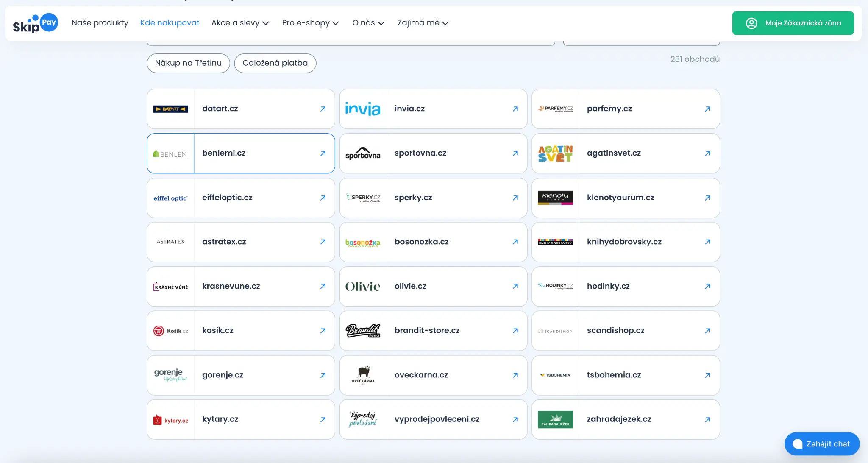Expand the Zajímá mě menu
This screenshot has width=868, height=463.
(423, 23)
